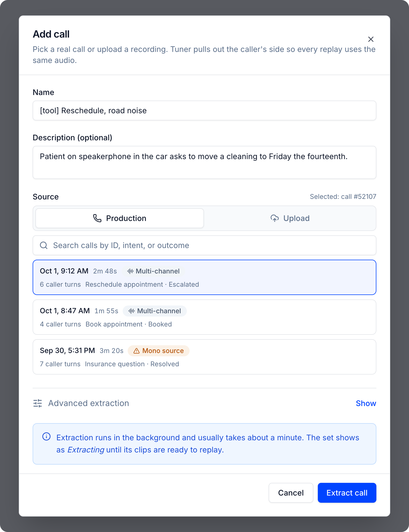Click 'Reschedule appointment · Escalated' text
The image size is (409, 532).
coord(142,285)
